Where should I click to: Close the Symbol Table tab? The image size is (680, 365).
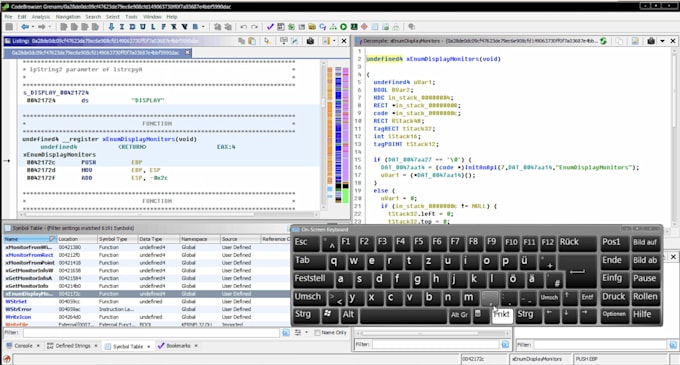pos(149,346)
